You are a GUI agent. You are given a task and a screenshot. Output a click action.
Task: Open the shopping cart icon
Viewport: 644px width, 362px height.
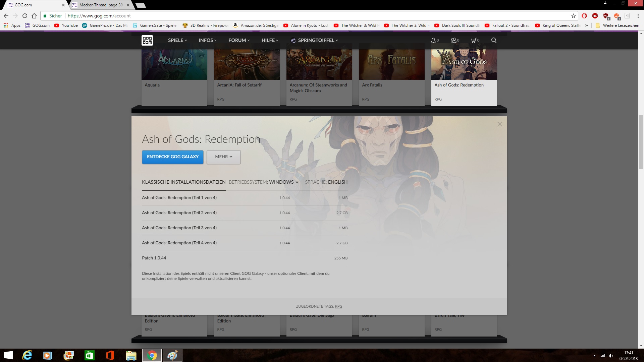pos(475,40)
